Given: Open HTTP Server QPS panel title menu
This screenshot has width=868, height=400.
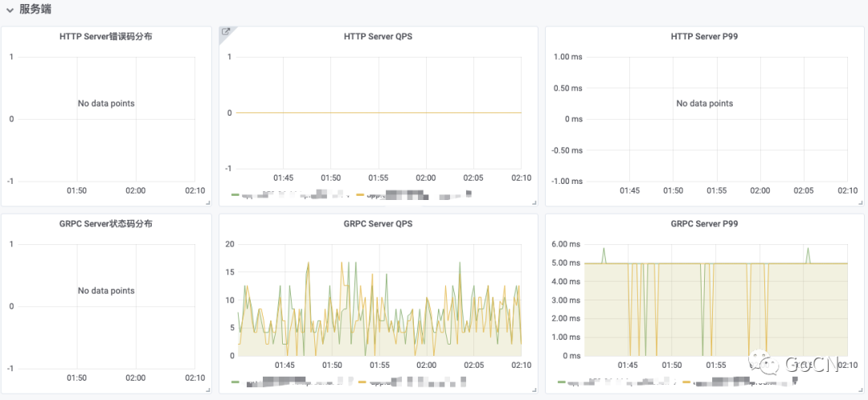Looking at the screenshot, I should [378, 36].
